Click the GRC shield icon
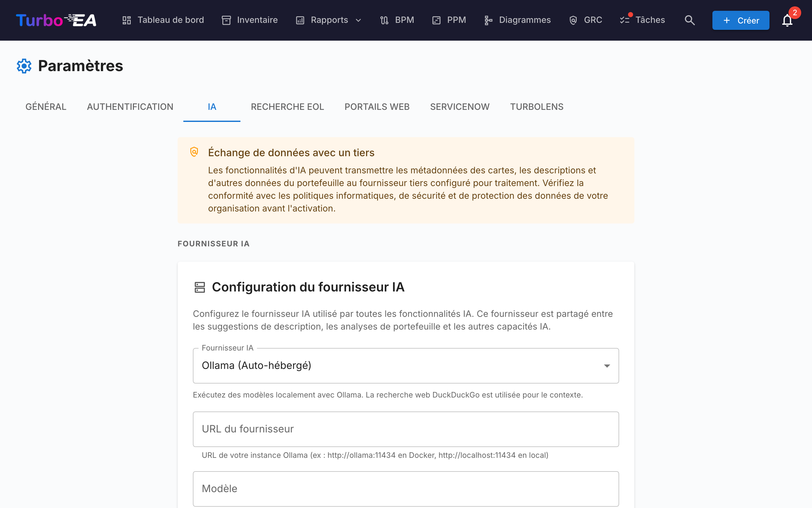Screen dimensions: 812x508 click(573, 20)
